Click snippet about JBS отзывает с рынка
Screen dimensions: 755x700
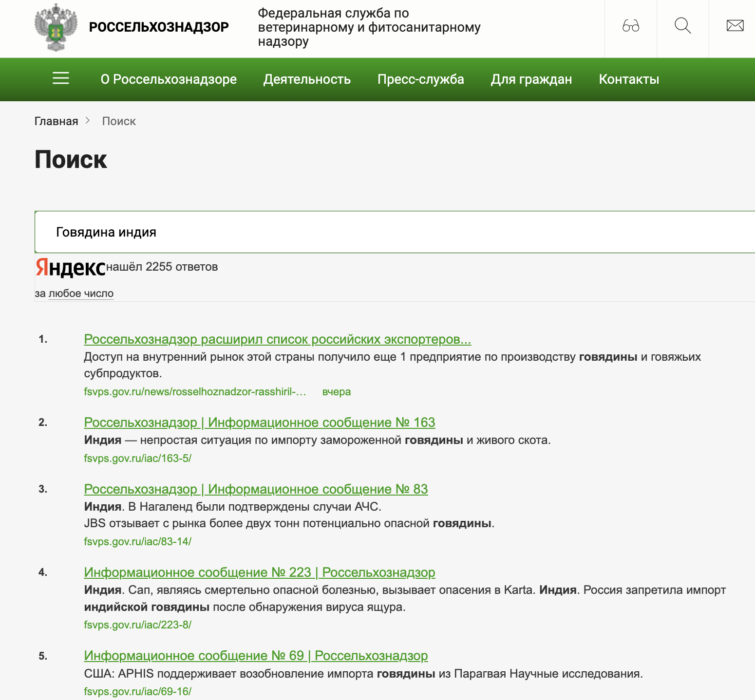tap(289, 524)
